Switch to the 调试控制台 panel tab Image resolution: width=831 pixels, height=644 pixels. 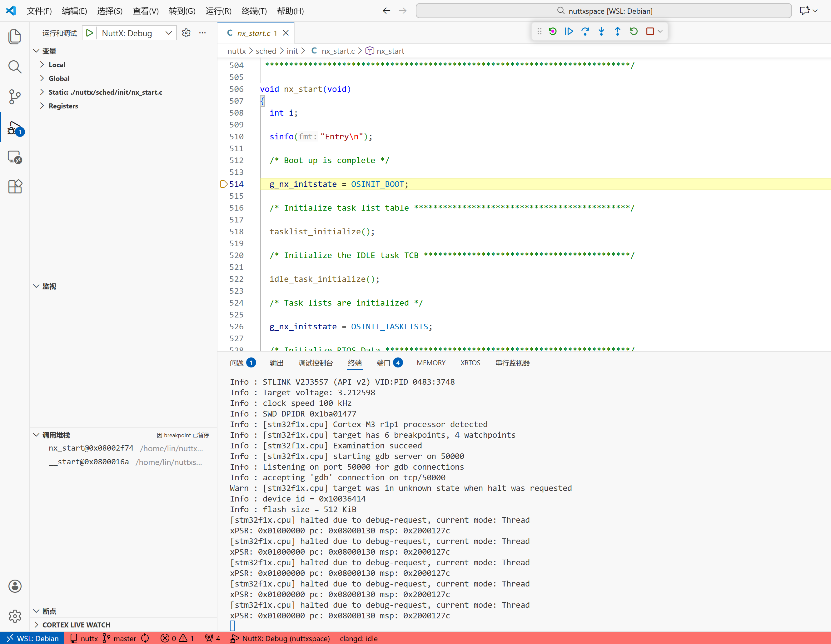click(x=316, y=363)
